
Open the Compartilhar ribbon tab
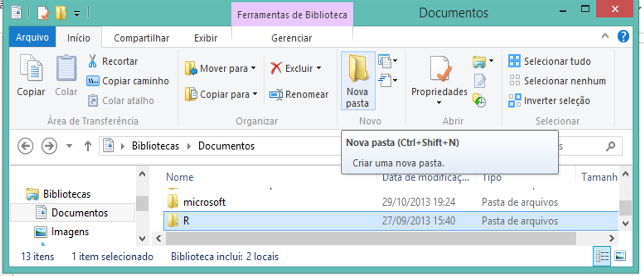(141, 38)
